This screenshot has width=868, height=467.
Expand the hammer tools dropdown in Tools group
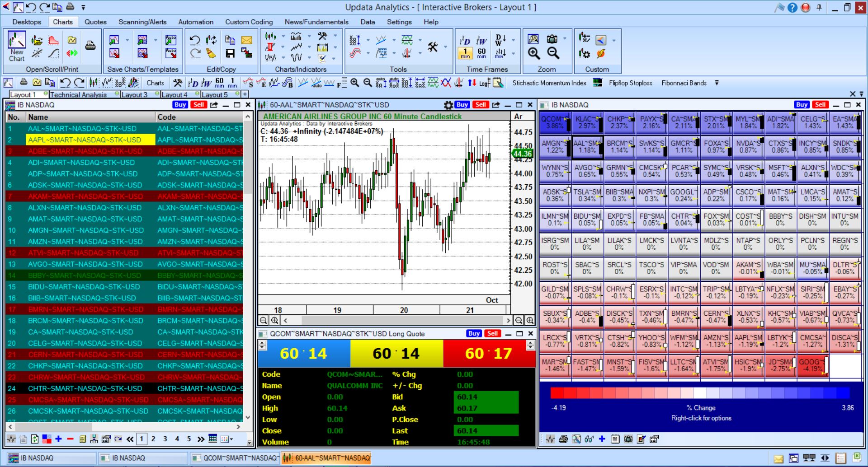[x=445, y=47]
